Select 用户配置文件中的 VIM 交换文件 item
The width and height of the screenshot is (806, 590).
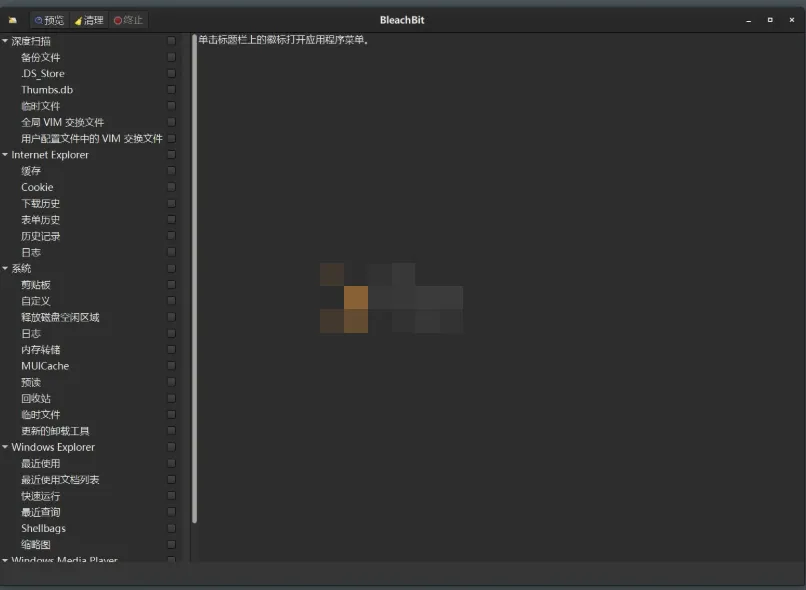tap(91, 138)
